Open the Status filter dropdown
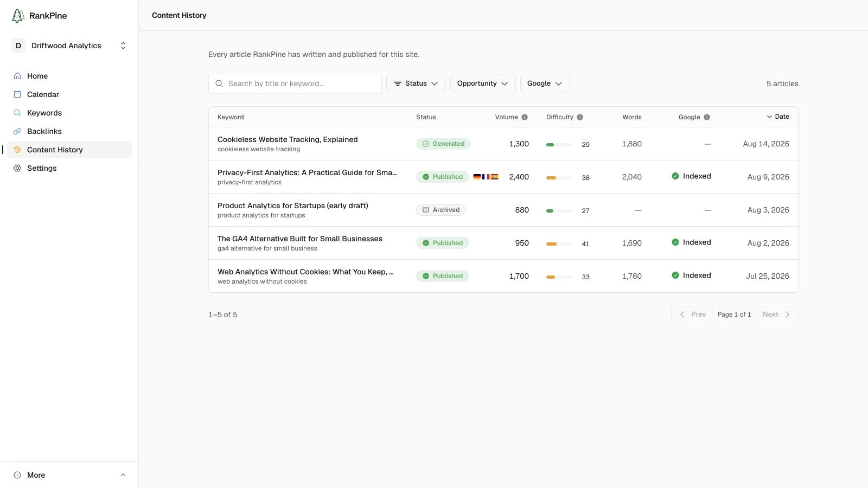 coord(416,84)
